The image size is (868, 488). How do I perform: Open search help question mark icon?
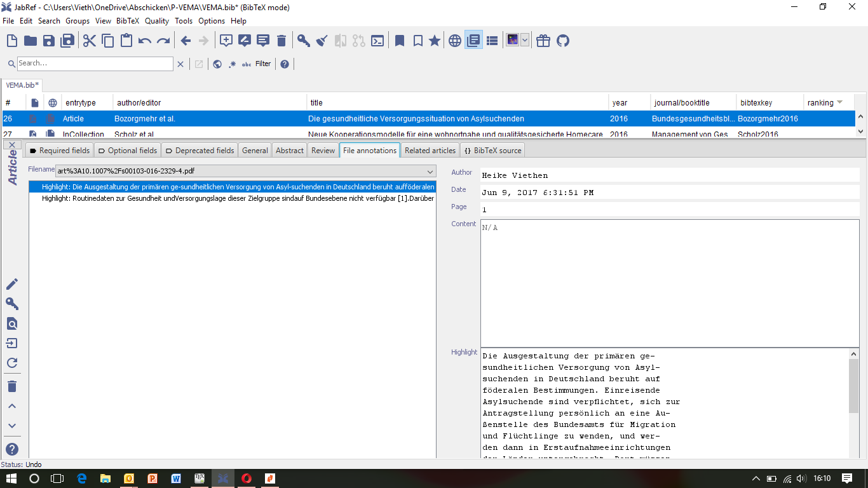(285, 64)
